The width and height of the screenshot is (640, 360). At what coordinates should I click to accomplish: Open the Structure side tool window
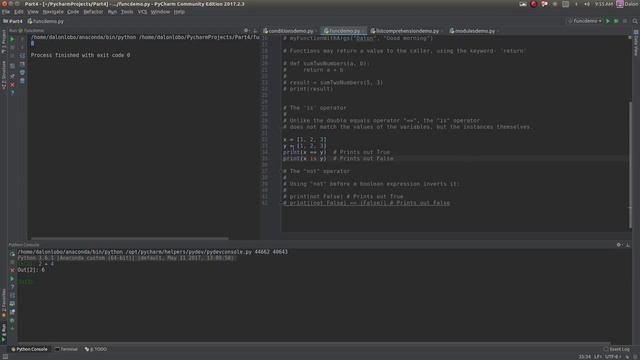(4, 75)
